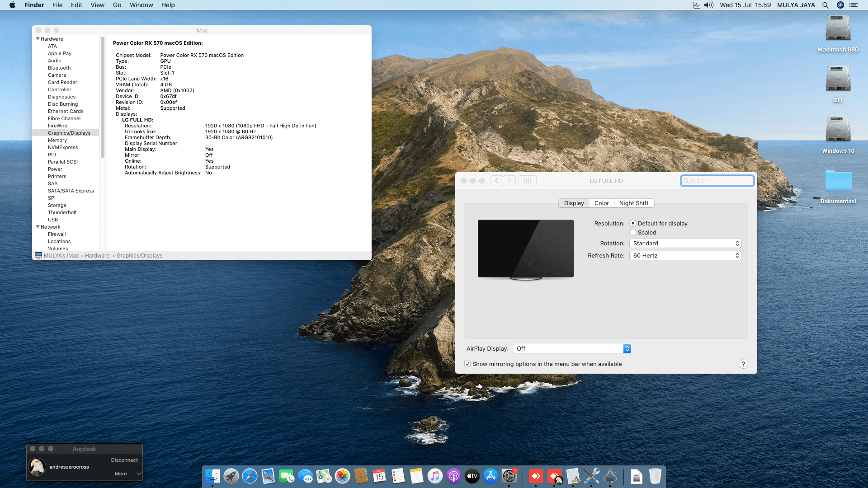
Task: Open Safari in the Dock
Action: [x=250, y=476]
